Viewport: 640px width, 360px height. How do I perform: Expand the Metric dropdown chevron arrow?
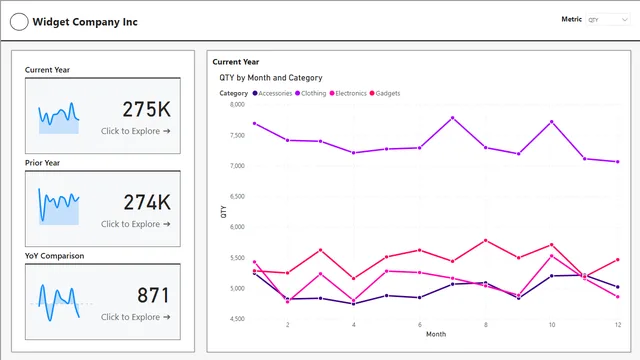click(624, 20)
